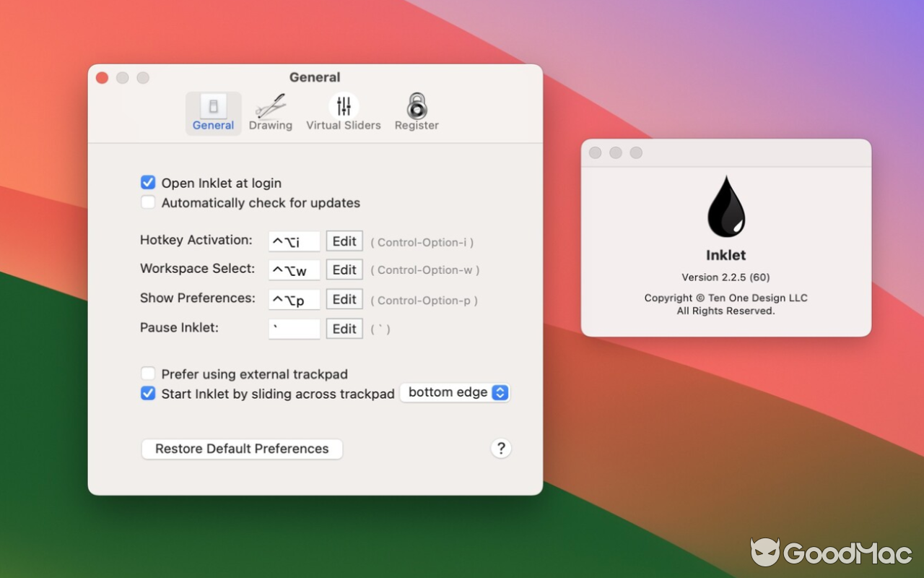The image size is (924, 578).
Task: Click the Workspace Select hotkey field
Action: (x=294, y=269)
